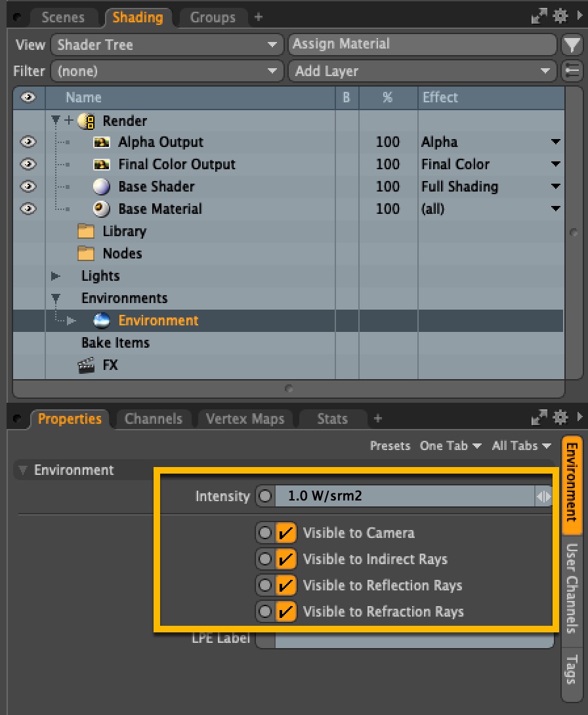
Task: Click the Intensity slider arrows
Action: (x=544, y=497)
